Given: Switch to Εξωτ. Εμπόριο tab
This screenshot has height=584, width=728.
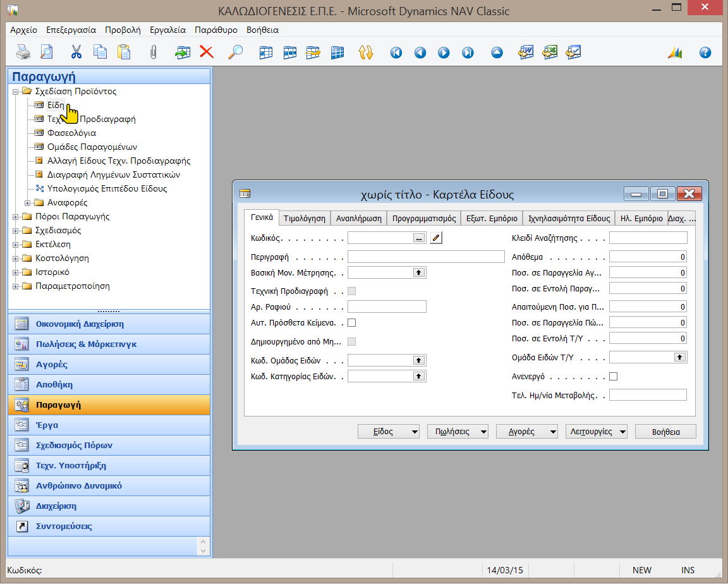Looking at the screenshot, I should [x=492, y=218].
